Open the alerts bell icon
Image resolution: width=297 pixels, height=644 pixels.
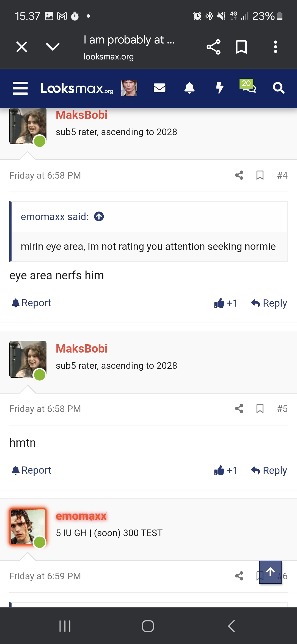click(189, 88)
